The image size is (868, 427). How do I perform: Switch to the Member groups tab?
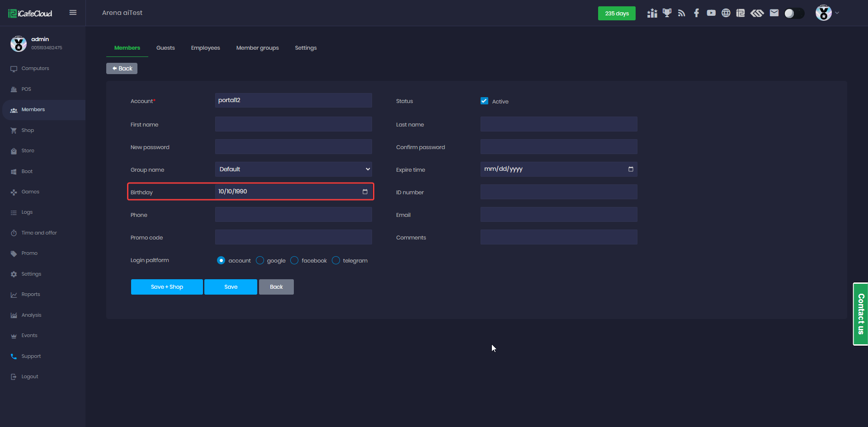pos(257,47)
